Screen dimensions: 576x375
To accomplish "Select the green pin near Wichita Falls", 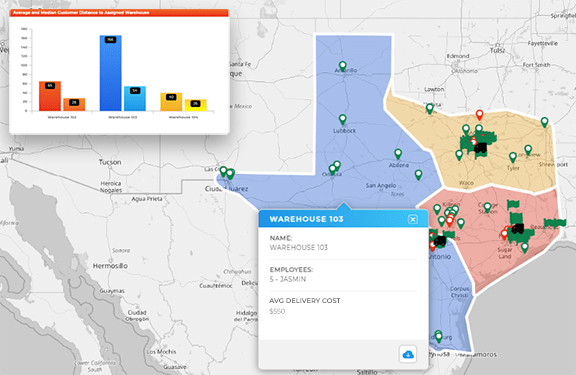I will (429, 108).
